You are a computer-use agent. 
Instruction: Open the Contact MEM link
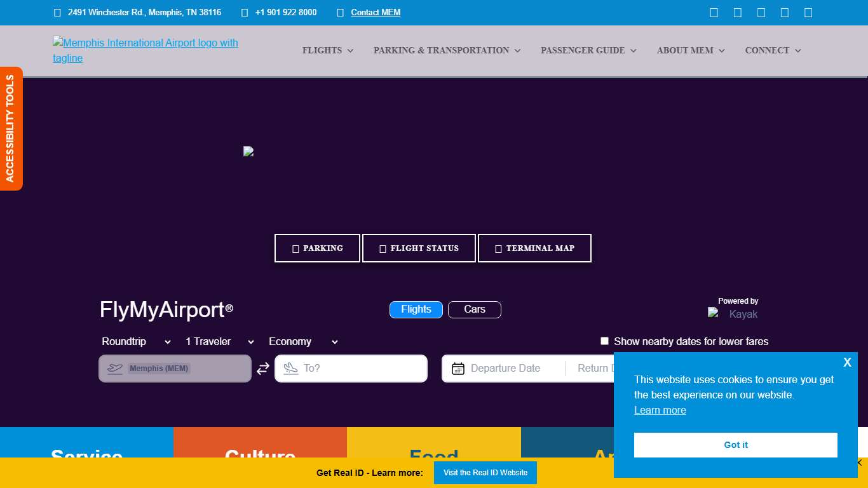pyautogui.click(x=376, y=13)
